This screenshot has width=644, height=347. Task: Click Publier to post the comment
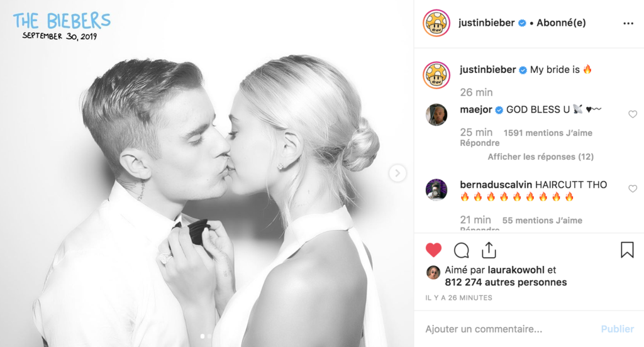tap(618, 329)
